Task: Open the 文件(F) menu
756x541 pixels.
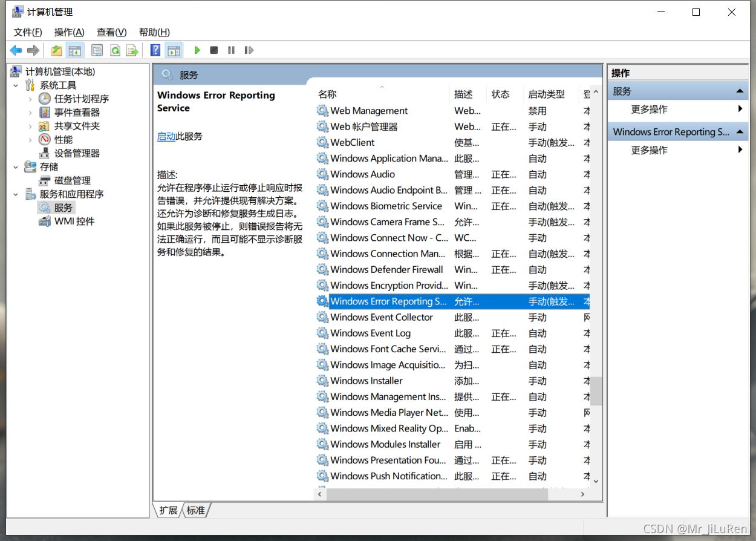Action: coord(28,32)
